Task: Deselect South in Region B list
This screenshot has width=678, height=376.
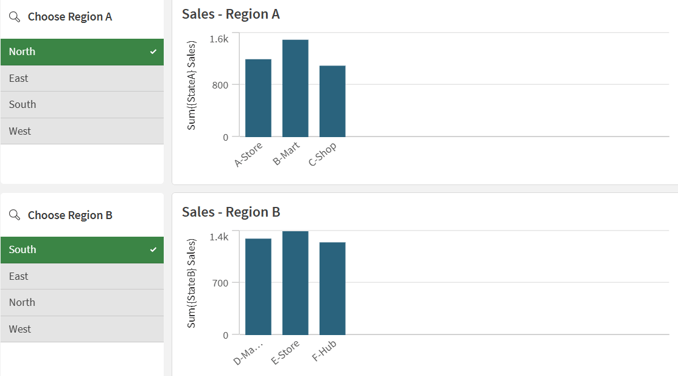Action: (82, 250)
